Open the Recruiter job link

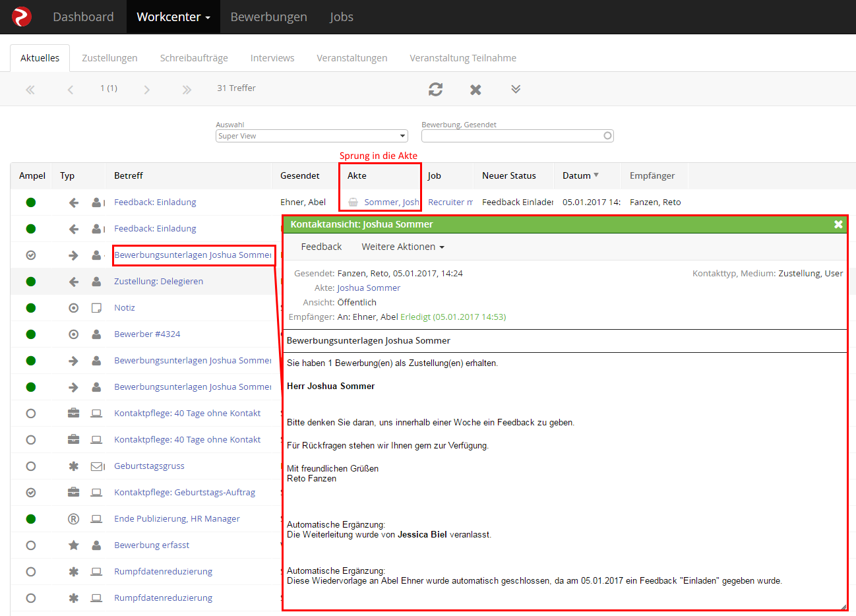coord(450,202)
